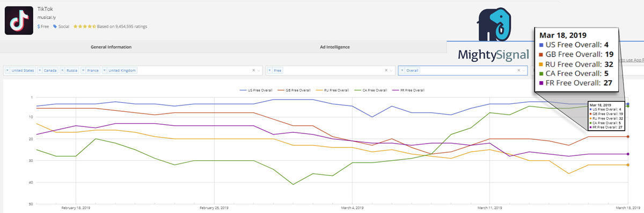Clear all selected countries
Image resolution: width=644 pixels, height=213 pixels.
[x=254, y=70]
